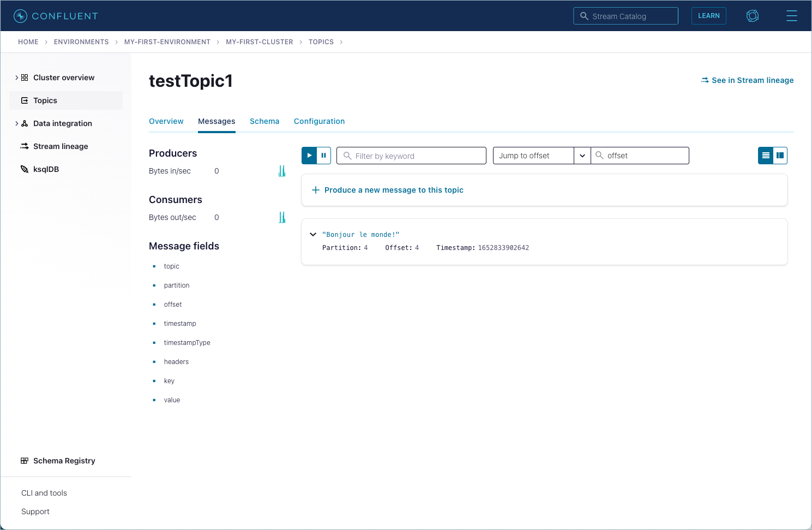Select the ksqlDB sidebar icon
Image resolution: width=812 pixels, height=530 pixels.
[25, 169]
